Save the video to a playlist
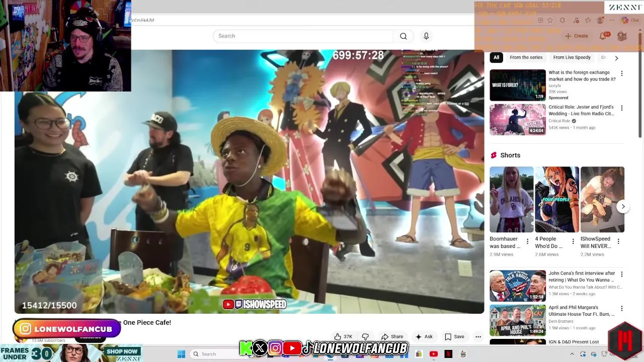 point(454,337)
